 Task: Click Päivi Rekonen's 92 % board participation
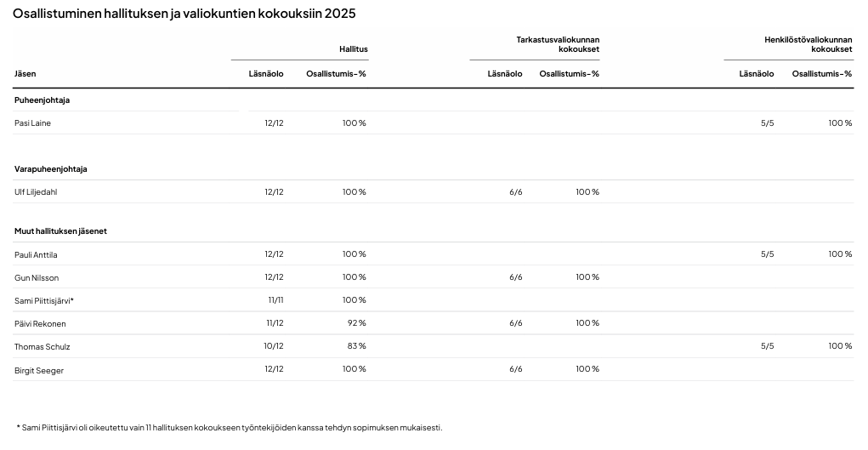[x=355, y=323]
